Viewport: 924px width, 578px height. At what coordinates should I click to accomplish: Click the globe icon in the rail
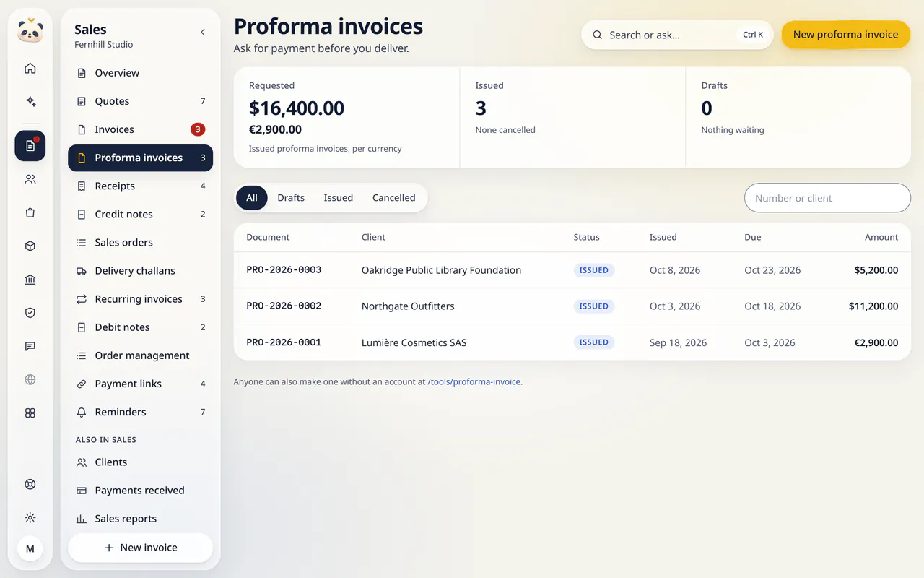click(30, 379)
